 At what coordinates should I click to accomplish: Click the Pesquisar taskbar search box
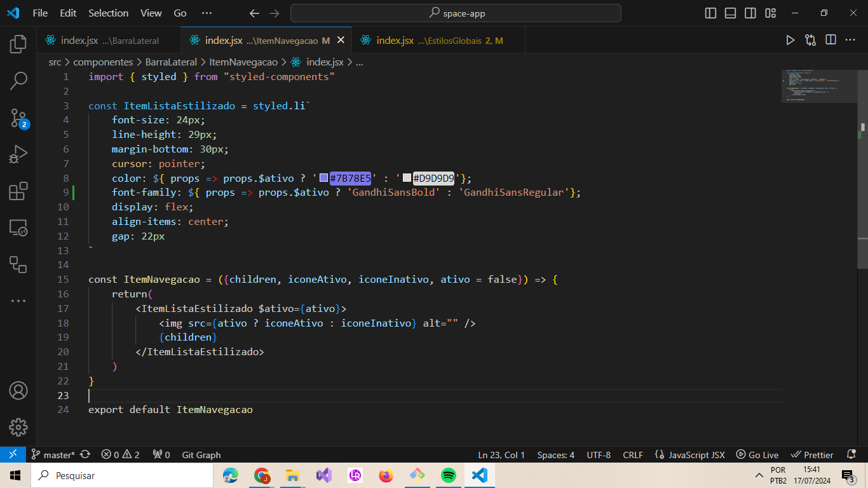coord(122,475)
